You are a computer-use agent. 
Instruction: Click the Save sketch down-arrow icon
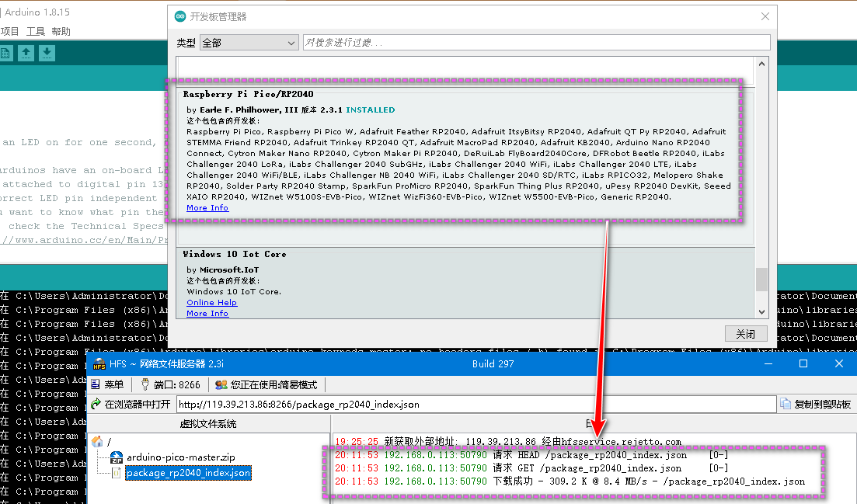[47, 53]
